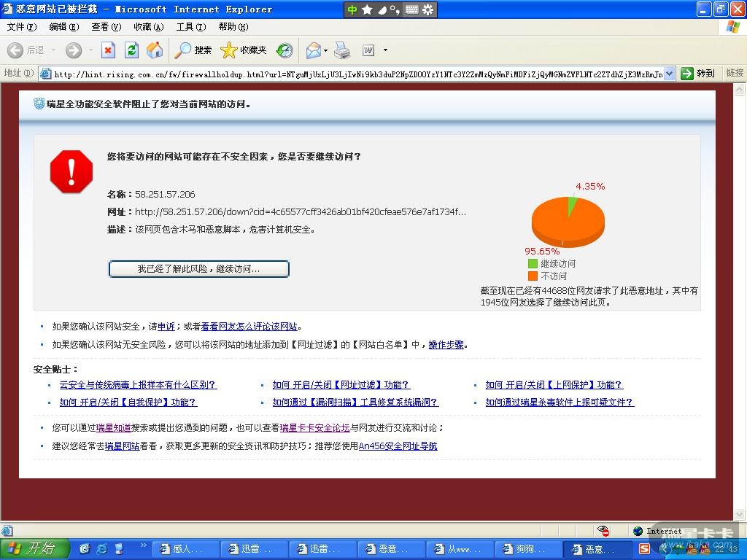
Task: Open the Edit (编辑) menu
Action: pos(64,27)
